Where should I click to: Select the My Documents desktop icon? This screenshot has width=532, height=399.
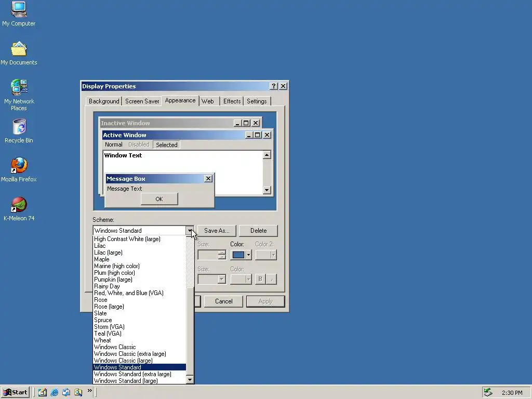click(19, 54)
